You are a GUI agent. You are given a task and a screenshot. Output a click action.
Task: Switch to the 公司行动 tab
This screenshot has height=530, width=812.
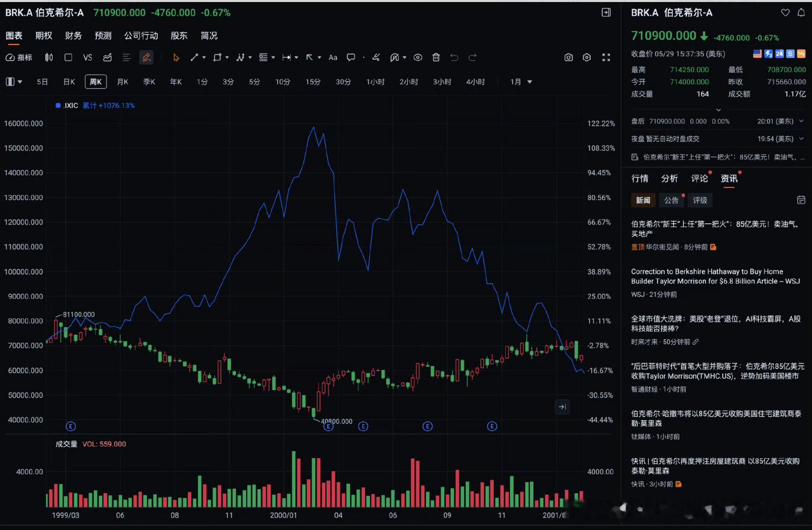pyautogui.click(x=141, y=36)
